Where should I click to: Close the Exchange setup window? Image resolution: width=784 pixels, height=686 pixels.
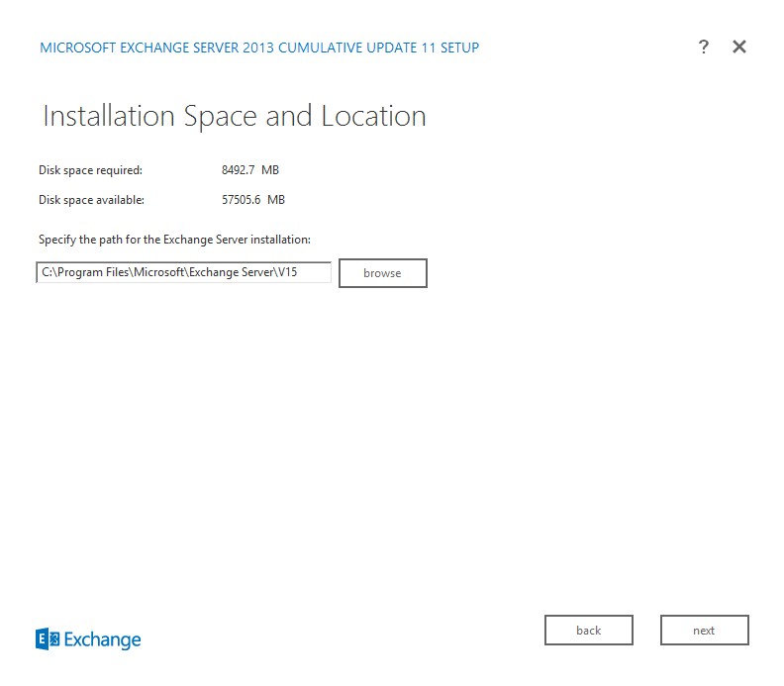point(738,47)
